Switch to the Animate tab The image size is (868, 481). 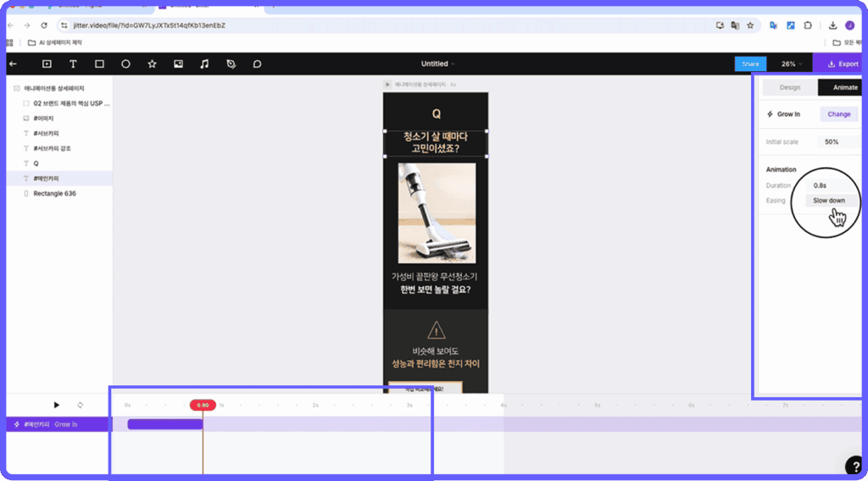pyautogui.click(x=844, y=87)
